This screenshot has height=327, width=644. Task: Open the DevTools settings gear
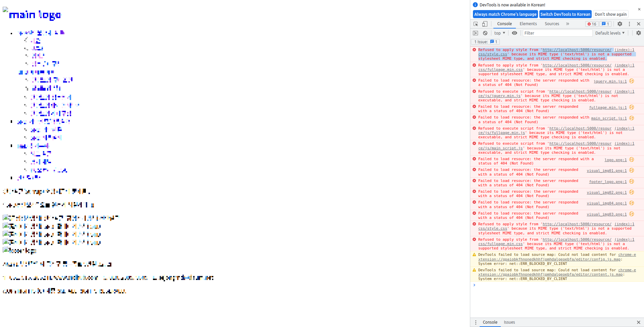pyautogui.click(x=620, y=24)
